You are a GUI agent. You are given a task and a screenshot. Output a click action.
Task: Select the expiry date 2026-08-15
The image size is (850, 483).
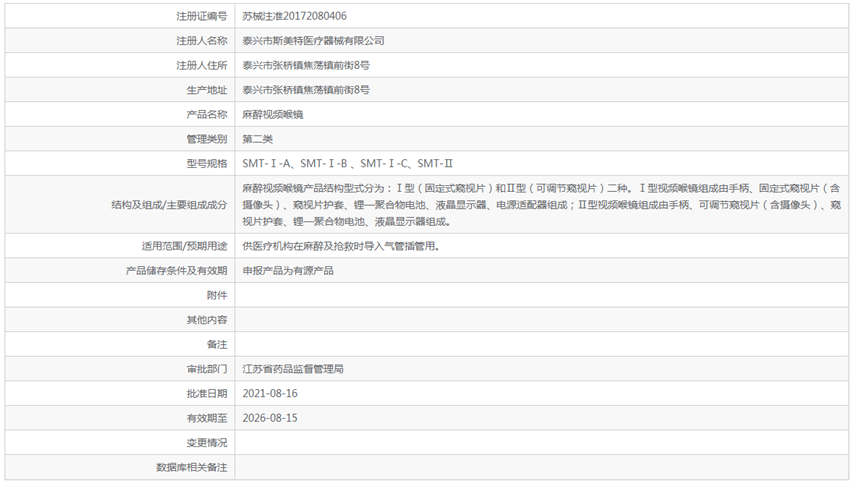[270, 418]
